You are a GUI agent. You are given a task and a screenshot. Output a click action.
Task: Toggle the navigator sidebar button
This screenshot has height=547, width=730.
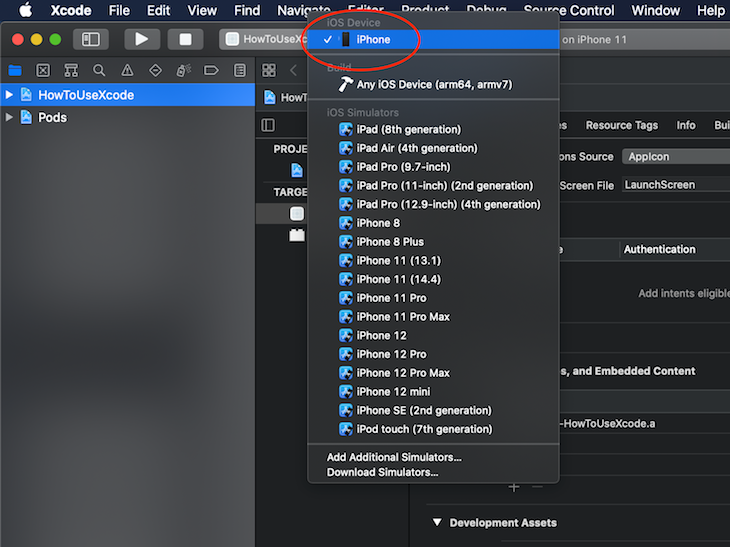pos(91,39)
